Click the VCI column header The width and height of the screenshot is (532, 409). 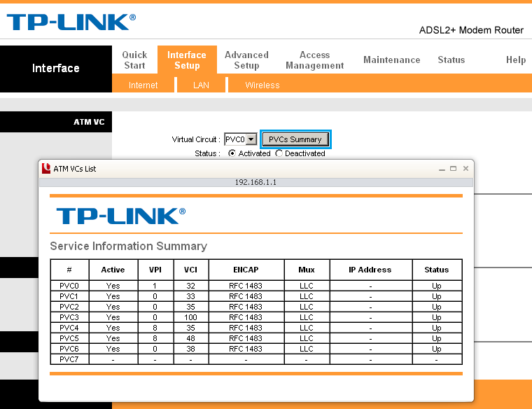coord(190,270)
